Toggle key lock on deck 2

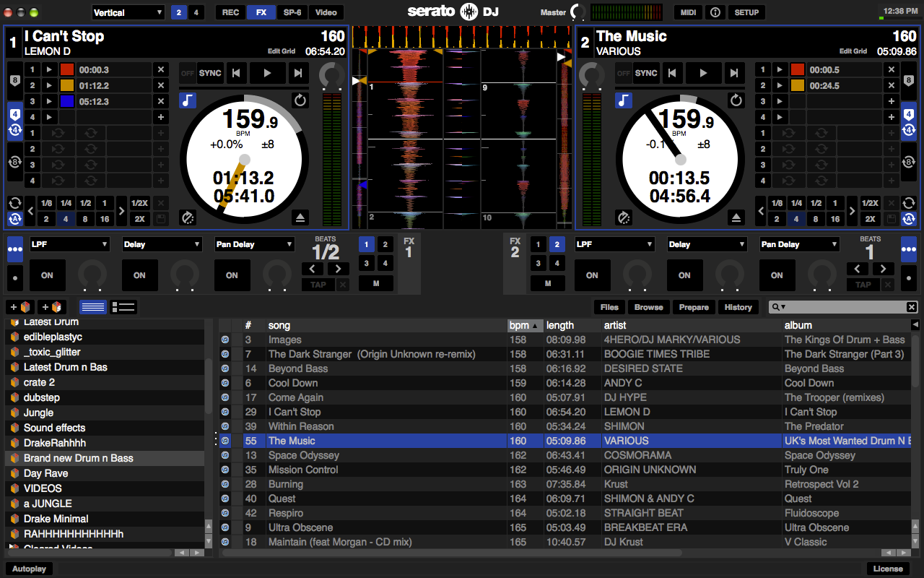pos(624,100)
